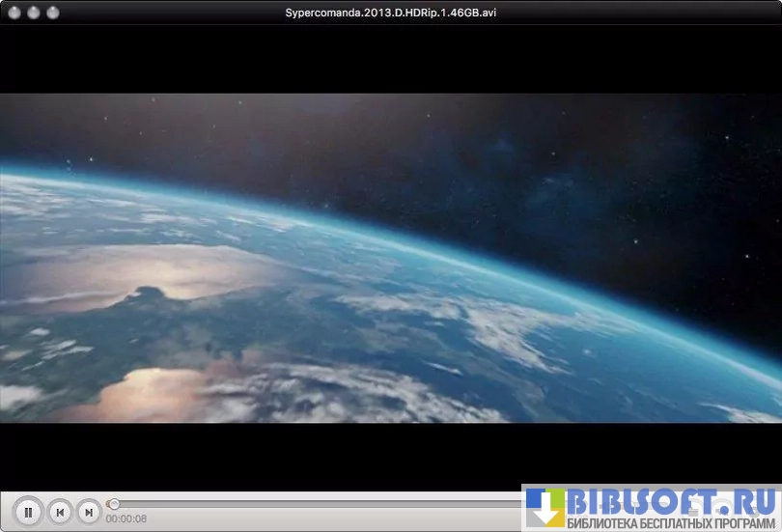Screen dimensions: 782x532
Task: Click the BIBLSOFT.RU logo text
Action: [x=671, y=502]
